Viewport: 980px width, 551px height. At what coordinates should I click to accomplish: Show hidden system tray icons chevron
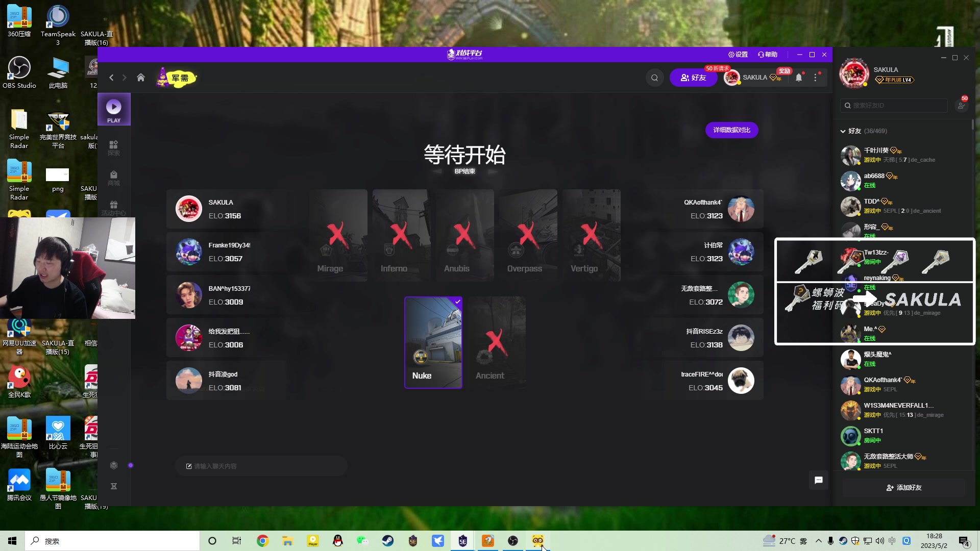819,541
